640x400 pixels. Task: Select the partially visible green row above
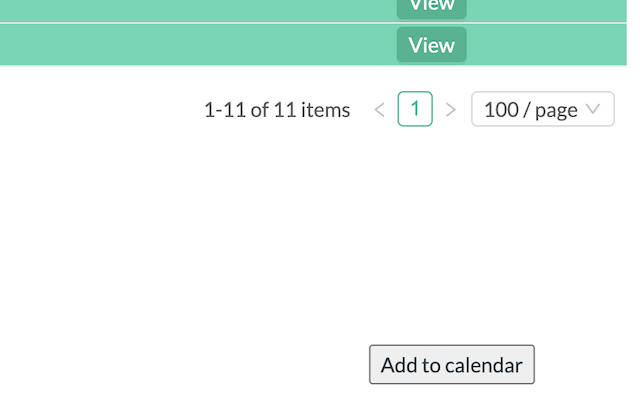click(200, 9)
